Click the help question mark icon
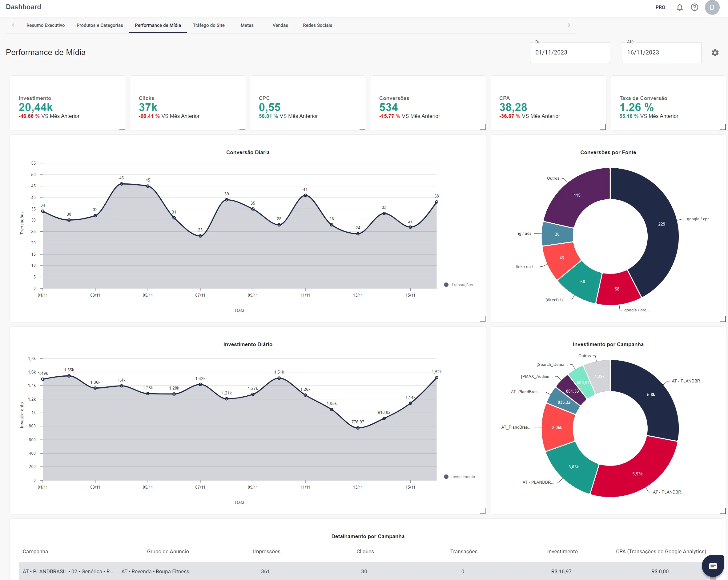728x580 pixels. [x=694, y=7]
